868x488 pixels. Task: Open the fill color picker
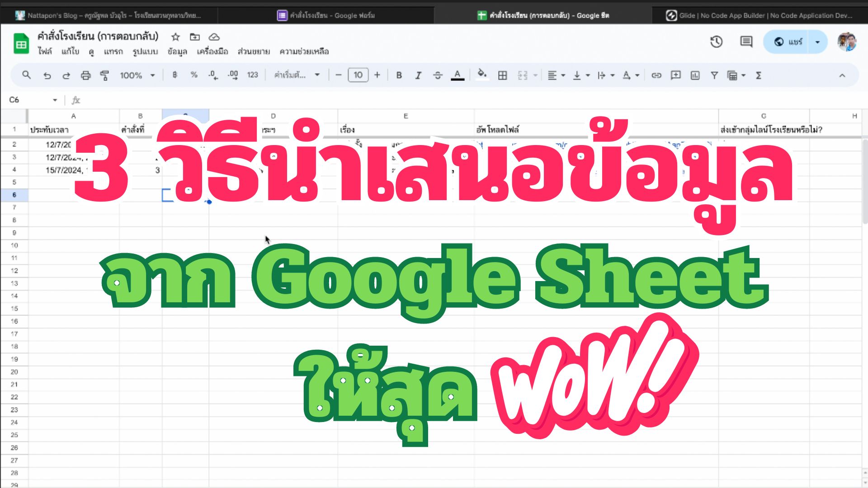[x=482, y=75]
